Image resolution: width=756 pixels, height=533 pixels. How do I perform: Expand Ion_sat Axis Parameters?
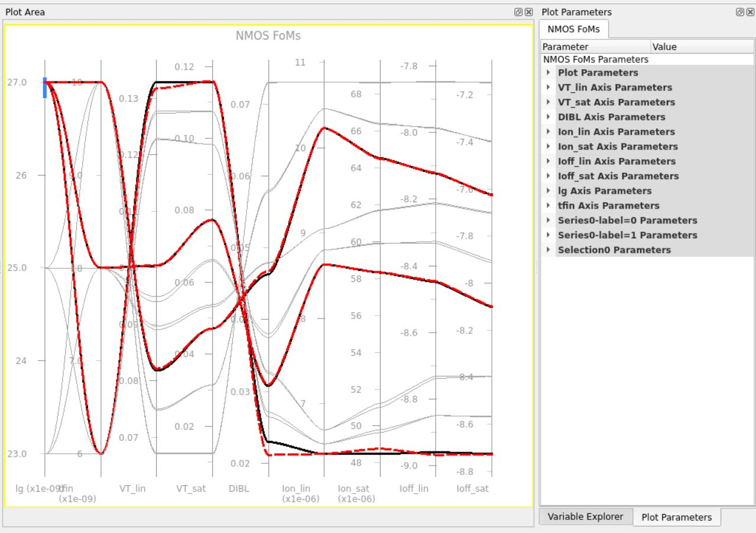tap(549, 147)
